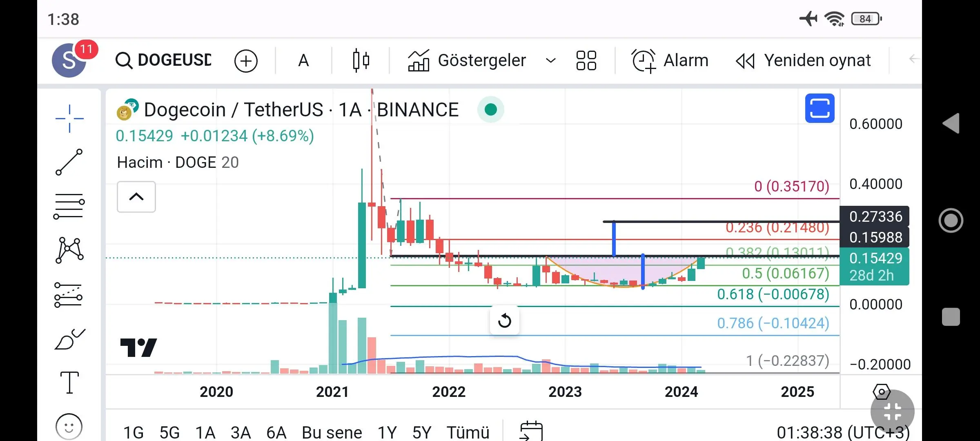Click the 2024 label on the time axis
Screen dimensions: 980x441
(681, 392)
